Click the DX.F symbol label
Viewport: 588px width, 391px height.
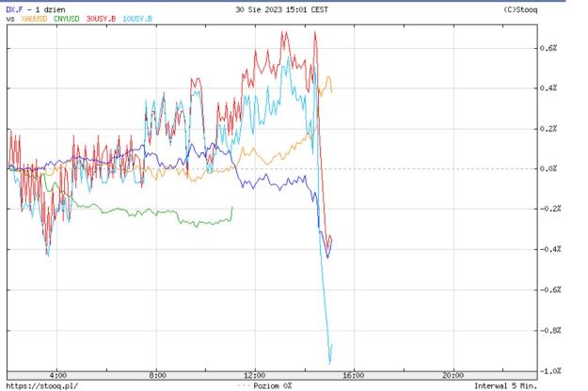click(x=14, y=9)
